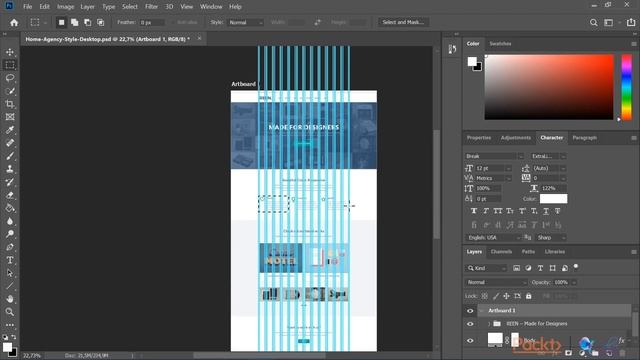Open the Window menu

pos(211,7)
